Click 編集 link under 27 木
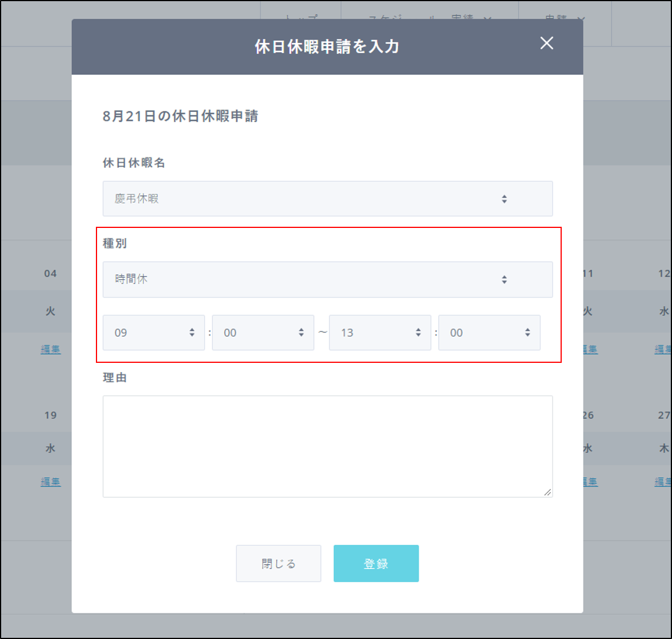This screenshot has width=672, height=639. [663, 482]
